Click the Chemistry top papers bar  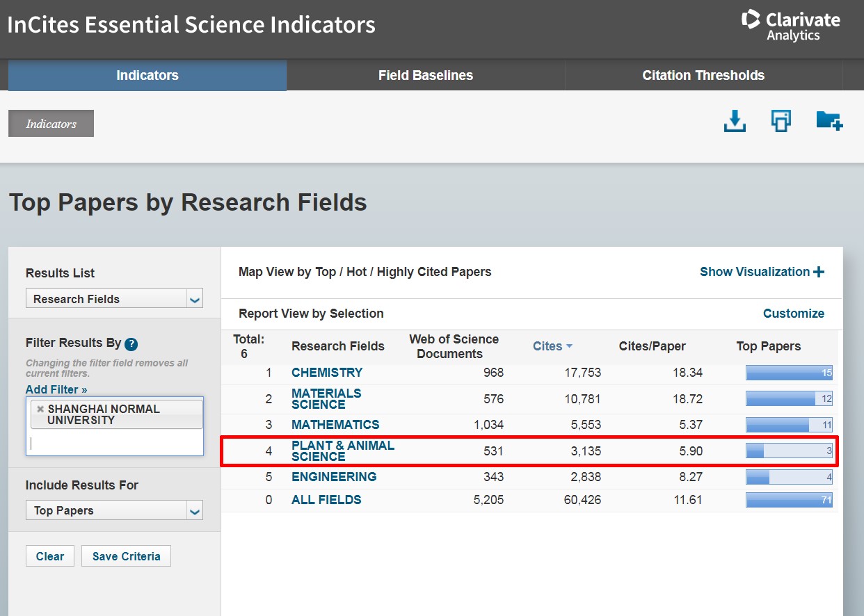[789, 373]
